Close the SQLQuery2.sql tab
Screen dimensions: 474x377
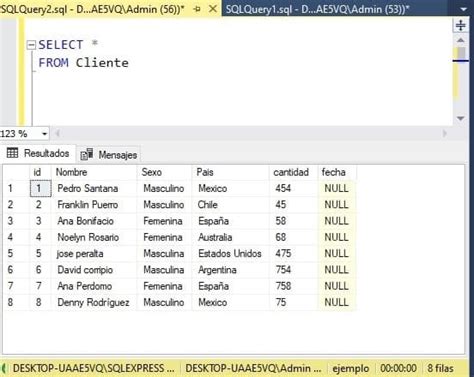[x=212, y=9]
